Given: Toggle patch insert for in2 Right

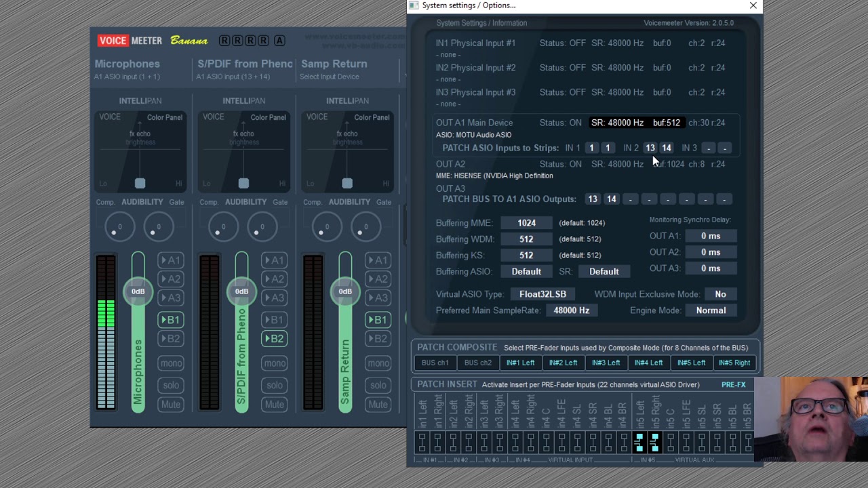Looking at the screenshot, I should (x=469, y=443).
